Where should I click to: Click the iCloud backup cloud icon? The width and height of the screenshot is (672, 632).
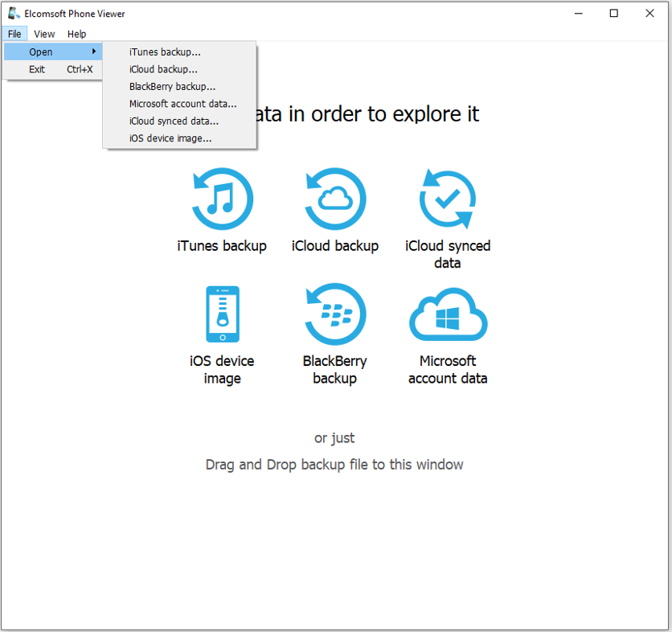click(x=335, y=198)
